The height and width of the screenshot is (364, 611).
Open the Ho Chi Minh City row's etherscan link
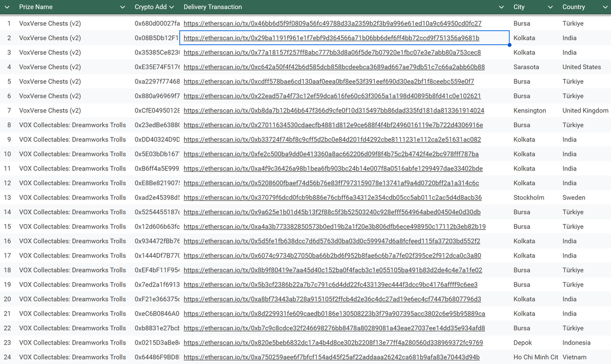330,357
